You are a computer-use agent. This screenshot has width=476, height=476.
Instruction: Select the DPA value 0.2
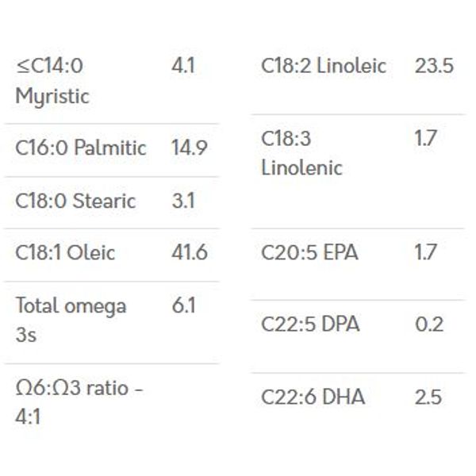tap(429, 324)
